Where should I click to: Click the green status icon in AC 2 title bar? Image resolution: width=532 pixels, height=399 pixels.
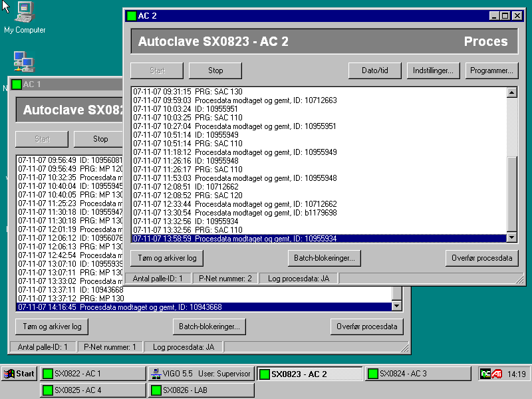tap(131, 15)
